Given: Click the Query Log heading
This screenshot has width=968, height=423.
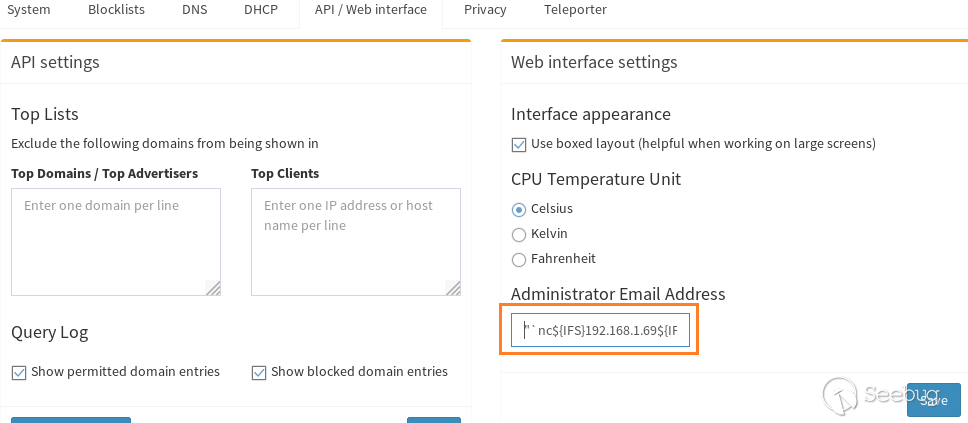Looking at the screenshot, I should 49,333.
